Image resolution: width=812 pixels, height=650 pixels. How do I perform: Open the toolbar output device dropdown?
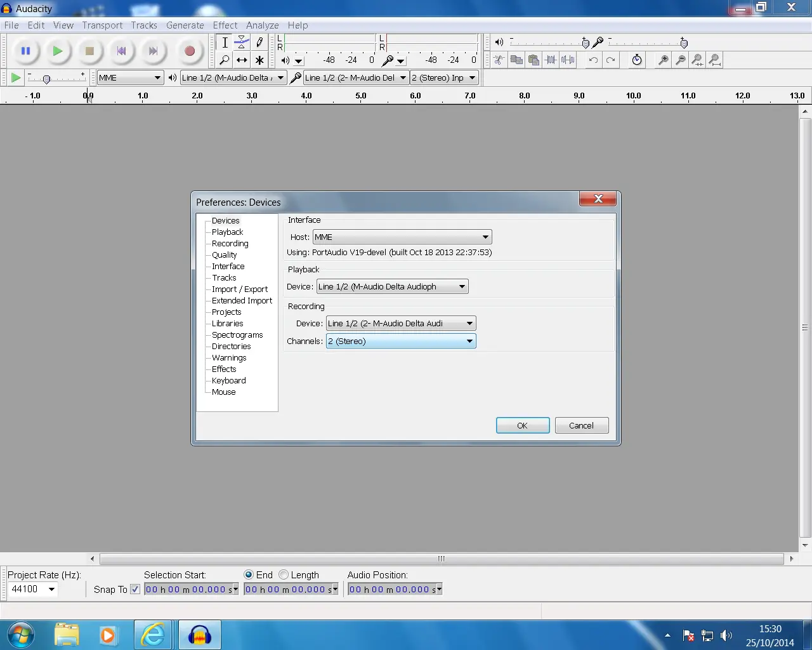[x=233, y=77]
